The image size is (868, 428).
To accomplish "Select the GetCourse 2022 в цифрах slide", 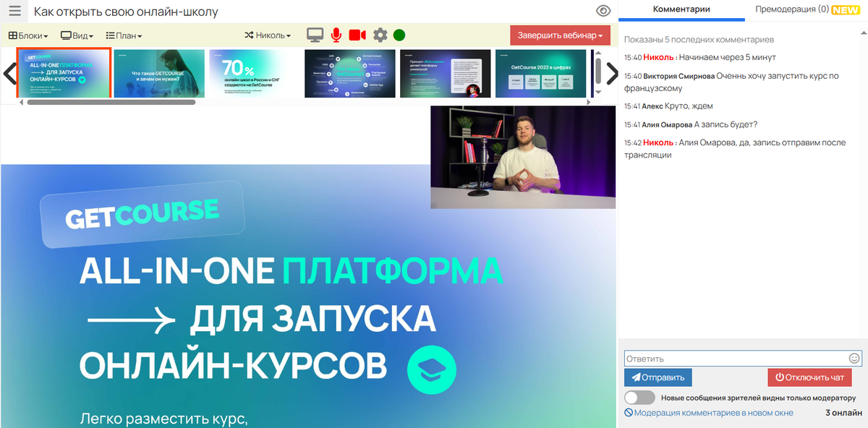I will [x=540, y=73].
